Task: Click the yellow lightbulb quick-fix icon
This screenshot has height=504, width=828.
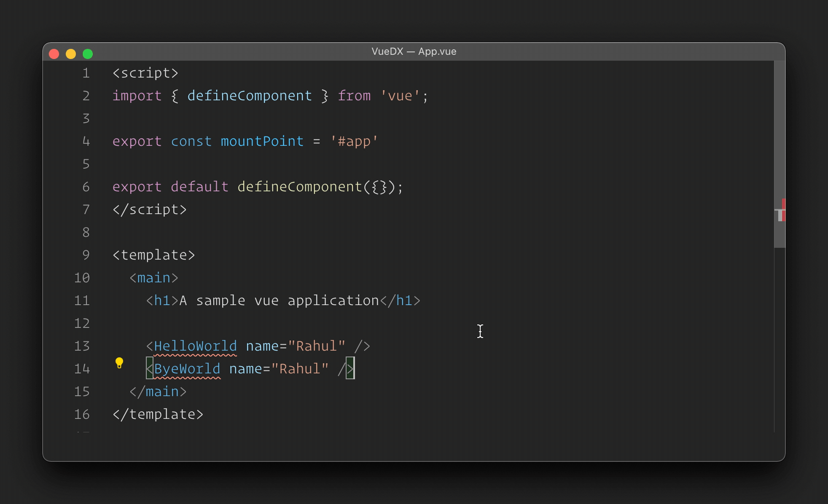Action: click(119, 362)
